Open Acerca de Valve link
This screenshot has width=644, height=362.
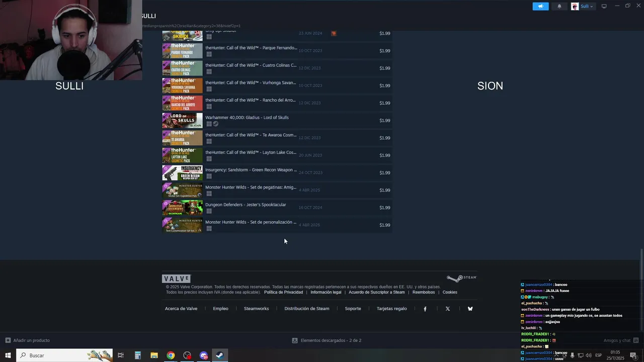[x=181, y=309]
